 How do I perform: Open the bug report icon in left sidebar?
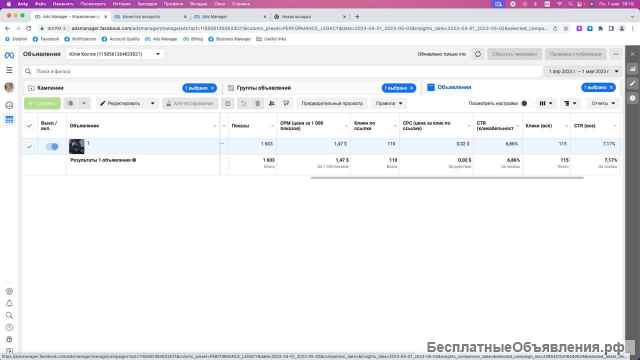[x=9, y=340]
